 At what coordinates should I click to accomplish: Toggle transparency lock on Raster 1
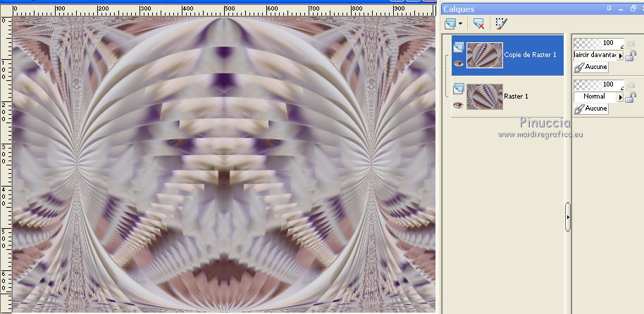point(631,97)
